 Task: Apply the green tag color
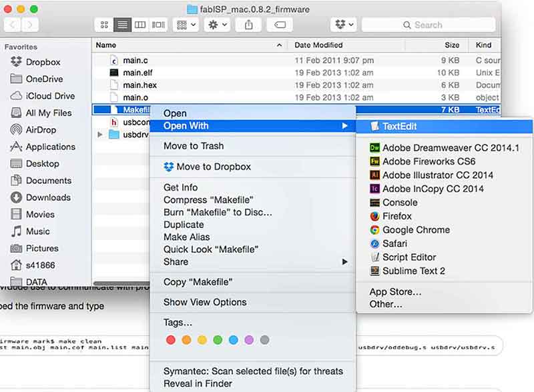click(x=218, y=339)
